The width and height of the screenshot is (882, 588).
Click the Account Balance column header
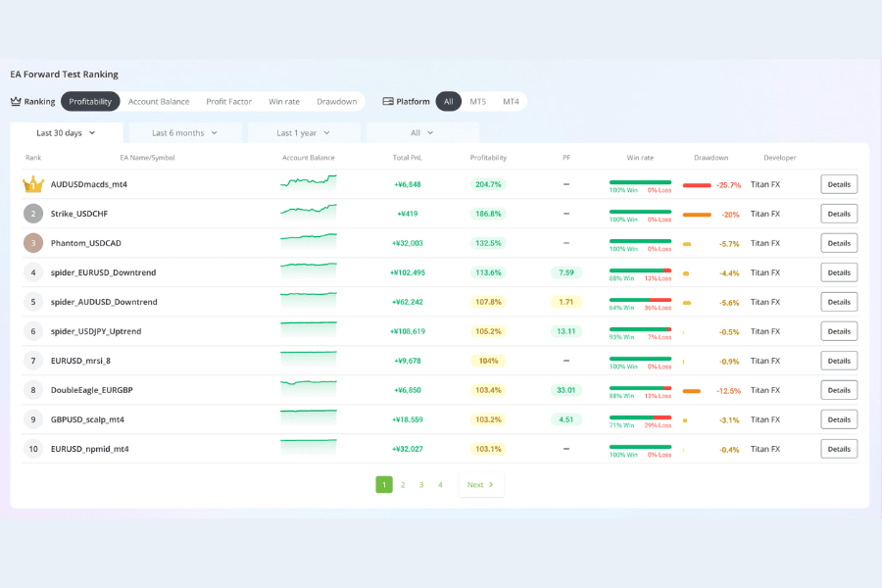[x=309, y=158]
